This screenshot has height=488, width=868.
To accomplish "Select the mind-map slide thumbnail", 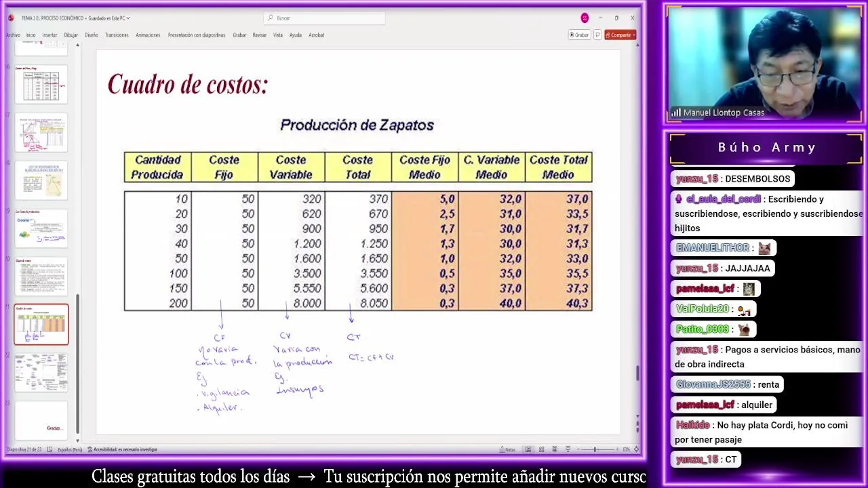I will (x=41, y=372).
